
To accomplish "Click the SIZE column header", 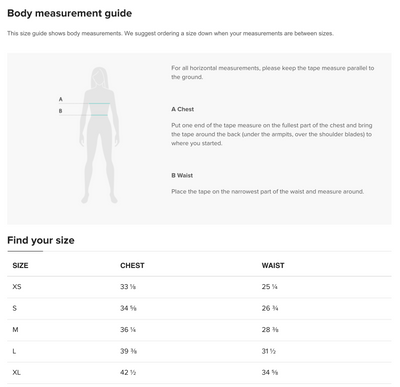I will coord(20,266).
